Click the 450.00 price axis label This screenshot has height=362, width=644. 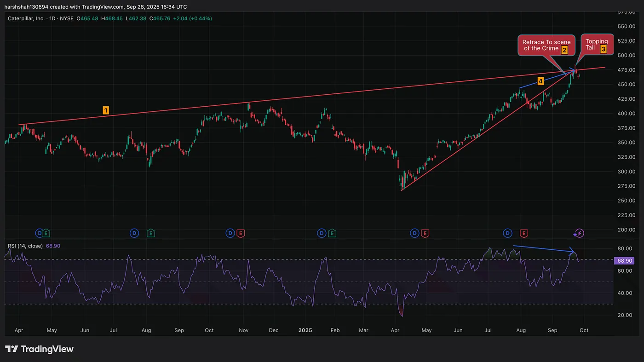click(626, 85)
